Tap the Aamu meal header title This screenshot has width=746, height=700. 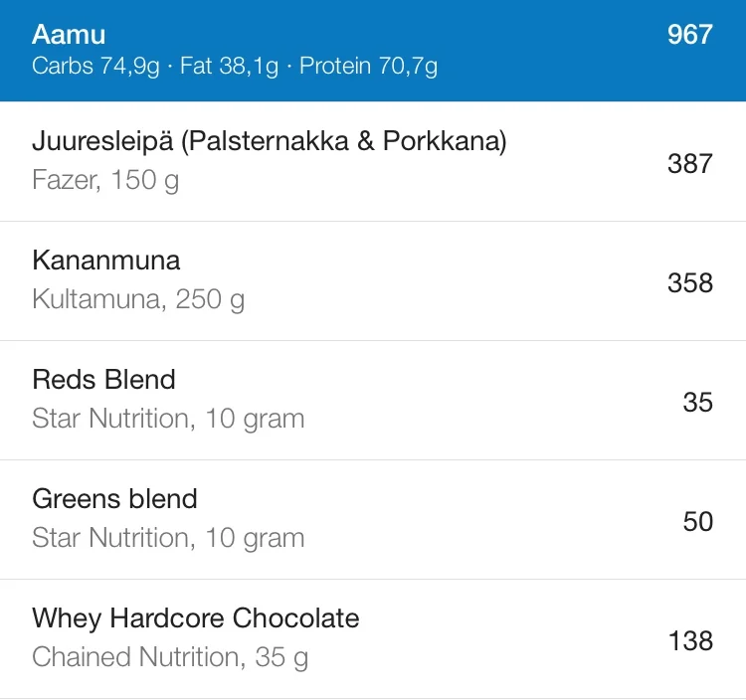tap(69, 34)
